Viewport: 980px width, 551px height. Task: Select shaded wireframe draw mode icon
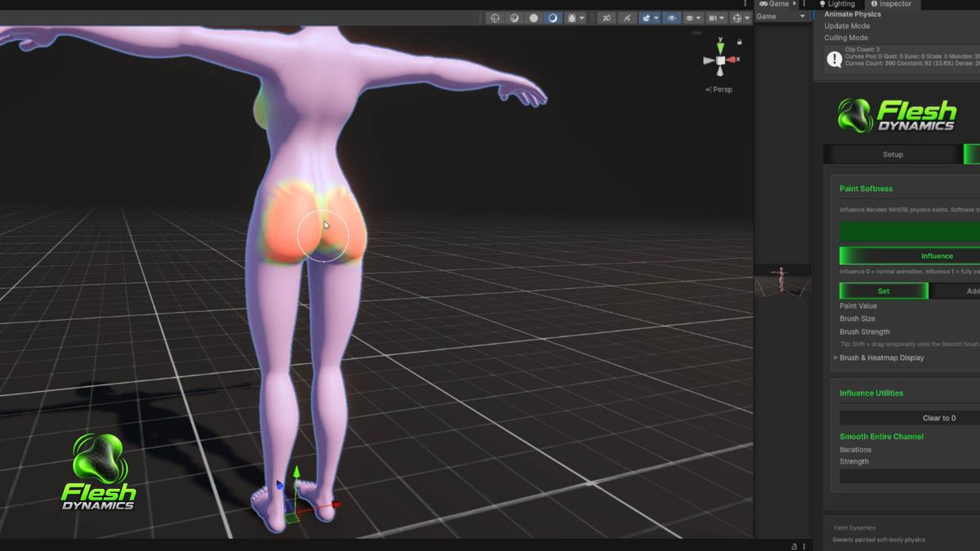coord(514,17)
